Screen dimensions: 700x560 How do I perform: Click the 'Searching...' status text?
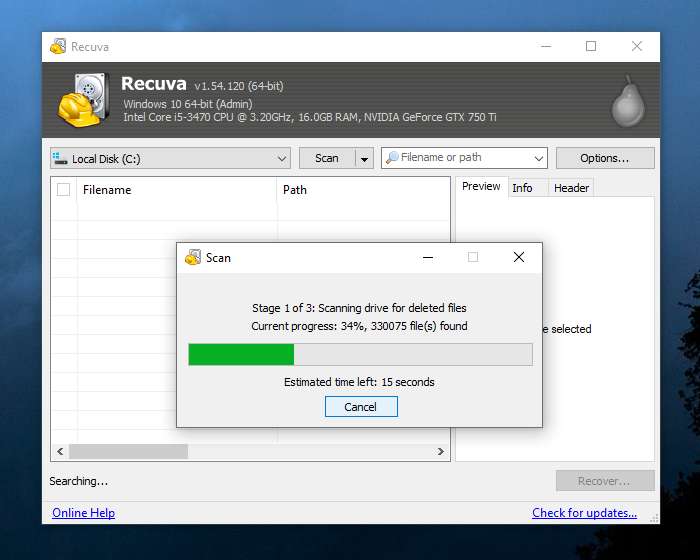pyautogui.click(x=79, y=481)
